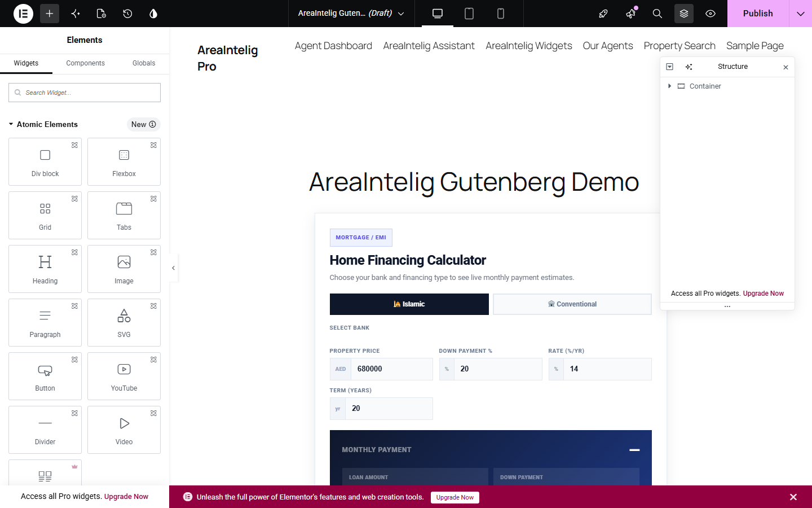The height and width of the screenshot is (508, 812).
Task: Select the Components tab
Action: tap(86, 63)
